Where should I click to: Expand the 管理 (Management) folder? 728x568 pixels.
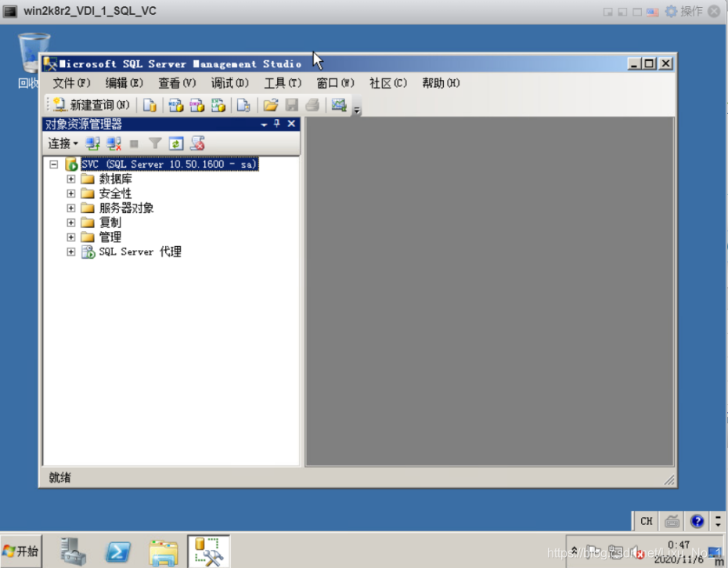pyautogui.click(x=70, y=237)
